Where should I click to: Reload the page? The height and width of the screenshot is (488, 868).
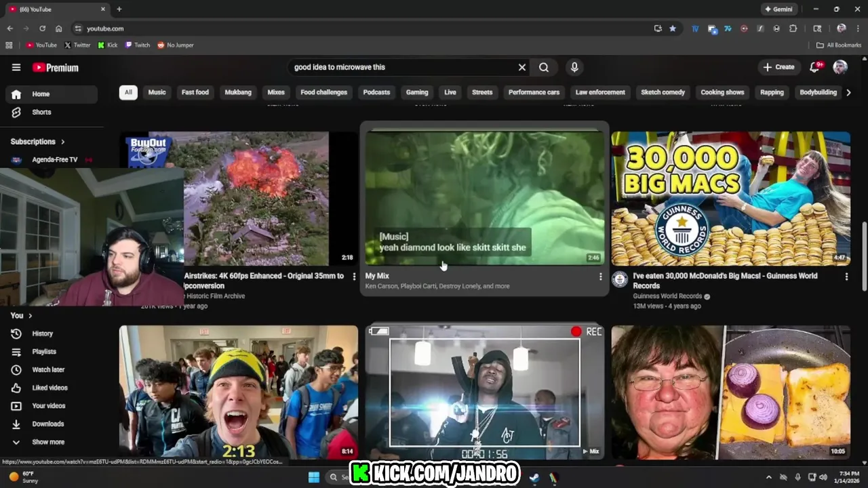[x=42, y=28]
